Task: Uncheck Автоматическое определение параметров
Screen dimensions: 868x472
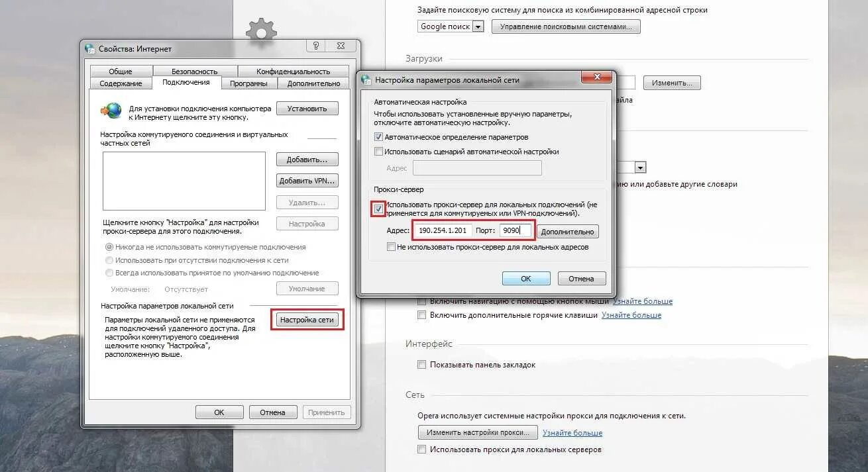Action: pos(378,137)
